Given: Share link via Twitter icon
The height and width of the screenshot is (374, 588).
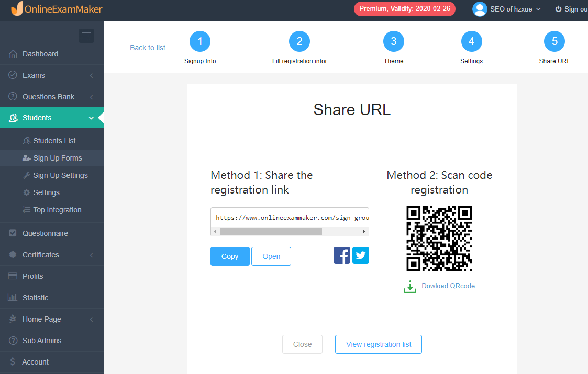Looking at the screenshot, I should [x=361, y=255].
